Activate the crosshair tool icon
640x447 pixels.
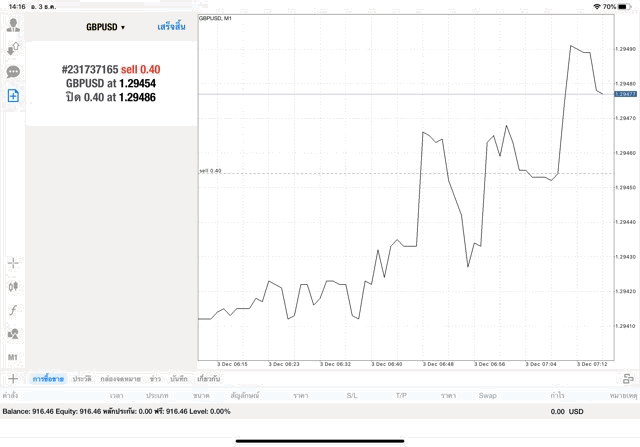click(13, 263)
